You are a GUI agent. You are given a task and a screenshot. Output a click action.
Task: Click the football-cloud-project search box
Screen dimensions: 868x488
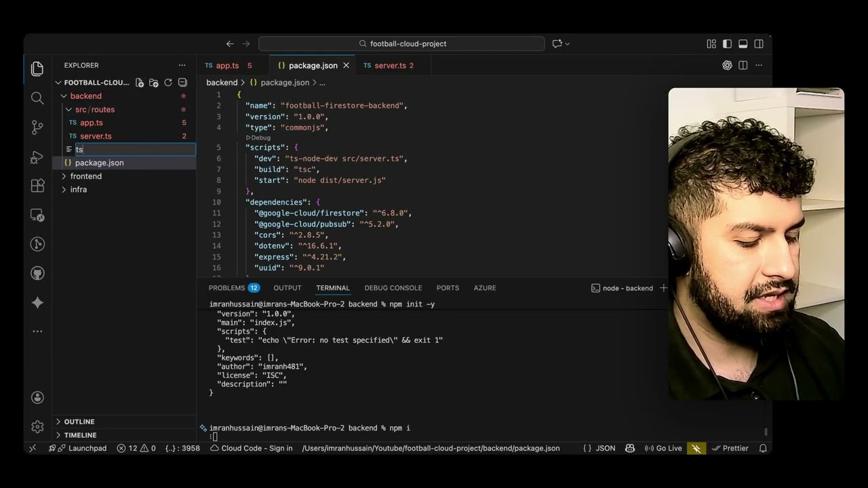(x=401, y=43)
